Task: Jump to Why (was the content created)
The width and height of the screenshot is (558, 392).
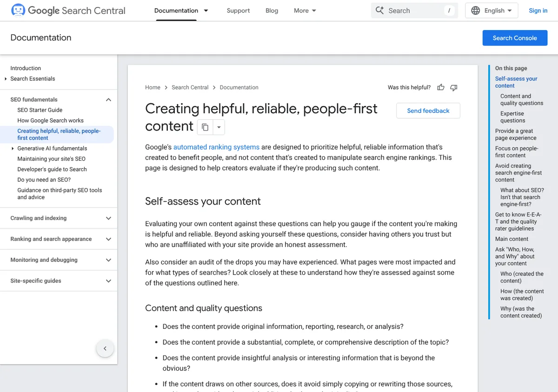Action: tap(521, 312)
